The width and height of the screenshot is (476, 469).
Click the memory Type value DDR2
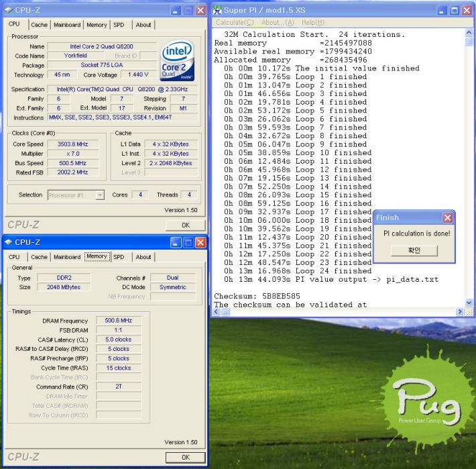[64, 278]
